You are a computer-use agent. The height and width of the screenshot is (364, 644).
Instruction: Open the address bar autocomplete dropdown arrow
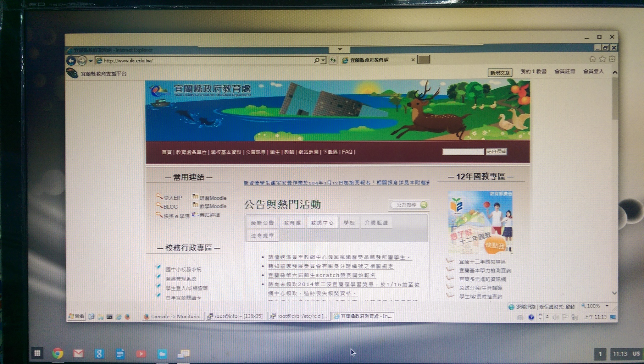[323, 60]
